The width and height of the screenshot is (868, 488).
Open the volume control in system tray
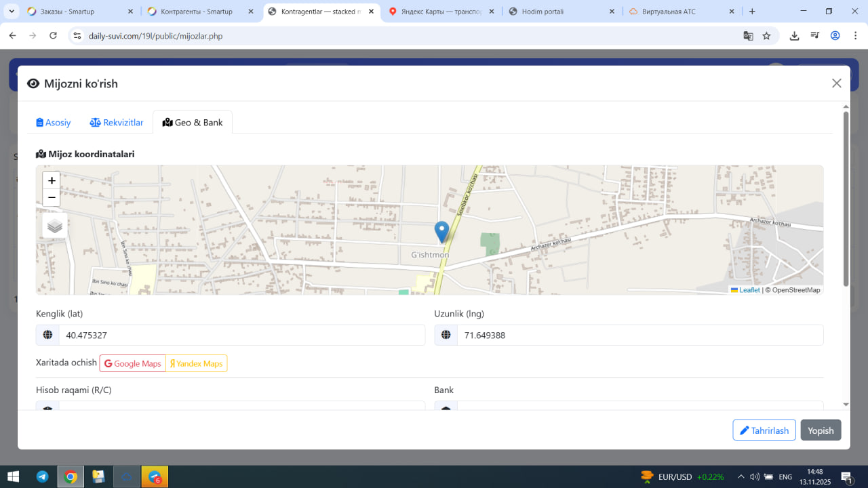click(754, 476)
